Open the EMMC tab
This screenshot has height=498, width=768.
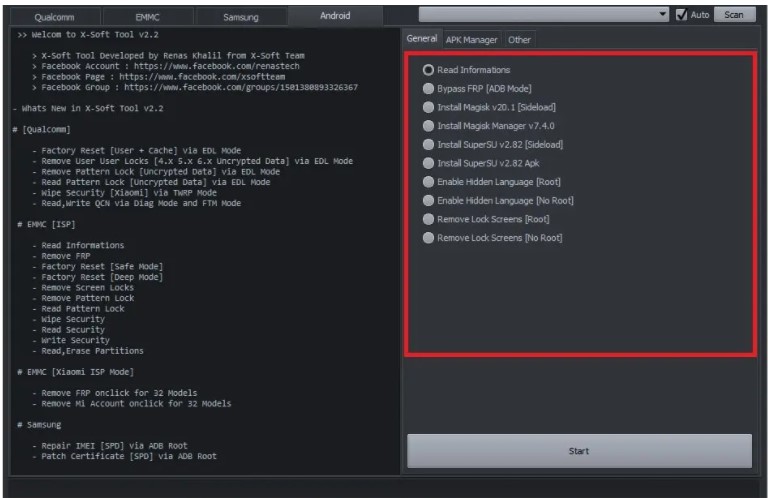[x=147, y=17]
